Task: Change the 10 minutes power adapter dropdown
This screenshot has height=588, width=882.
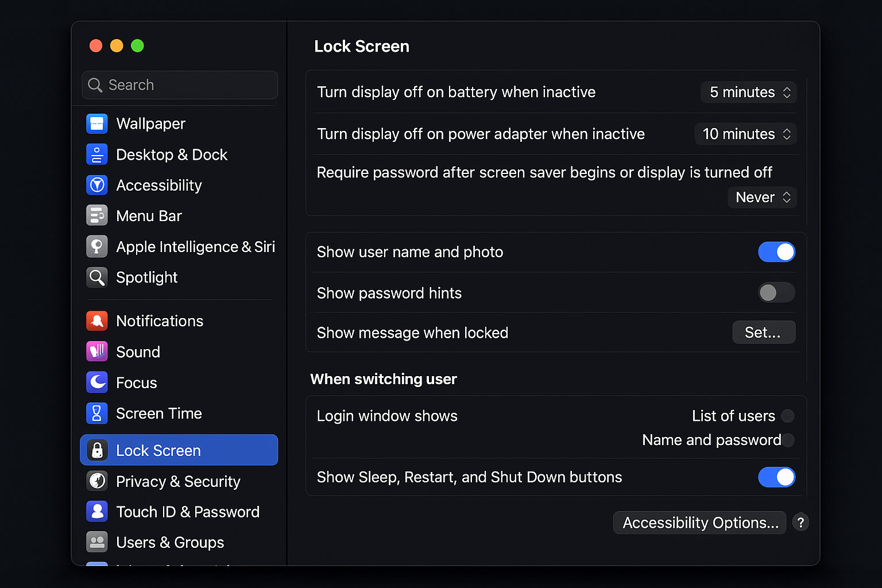Action: tap(745, 134)
